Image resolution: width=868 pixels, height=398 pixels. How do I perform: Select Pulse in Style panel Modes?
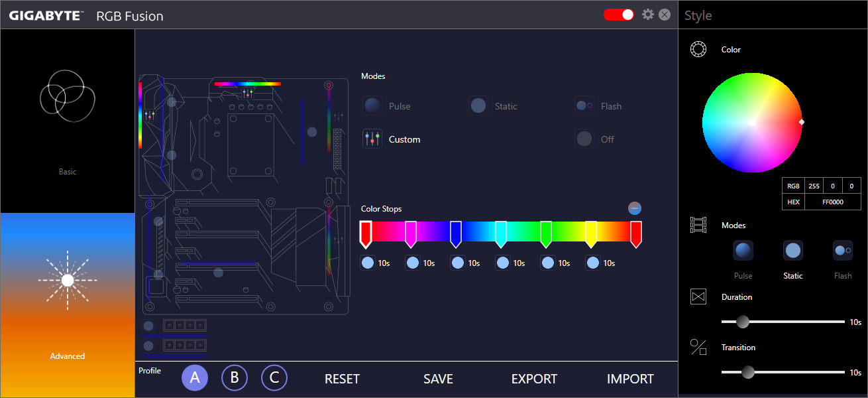pyautogui.click(x=743, y=251)
